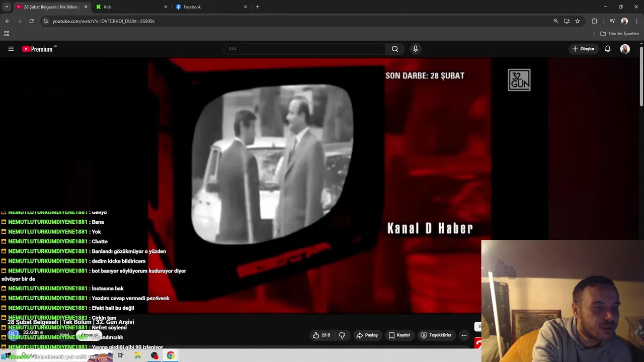644x362 pixels.
Task: Focus the YouTube Ara search box
Action: [x=304, y=49]
